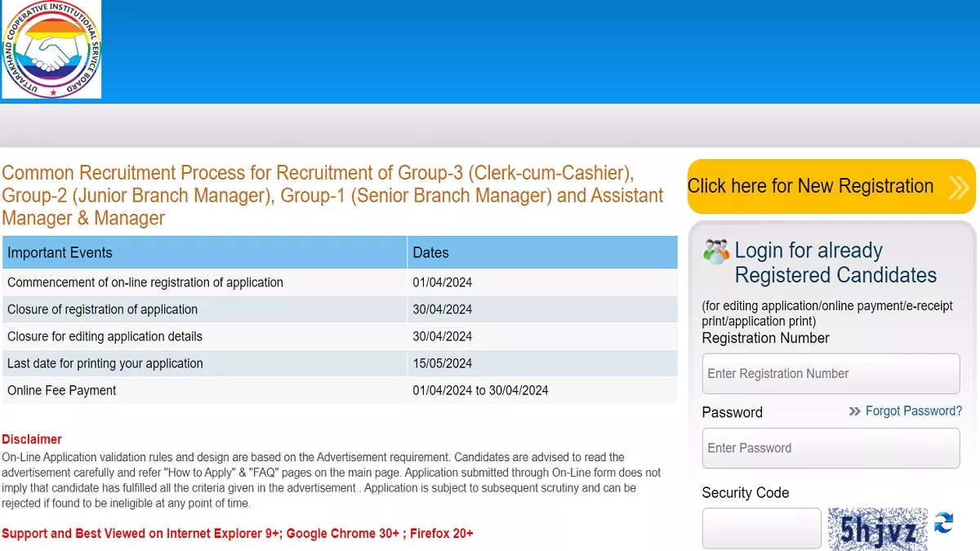Focus the Registration Number field

pos(831,374)
